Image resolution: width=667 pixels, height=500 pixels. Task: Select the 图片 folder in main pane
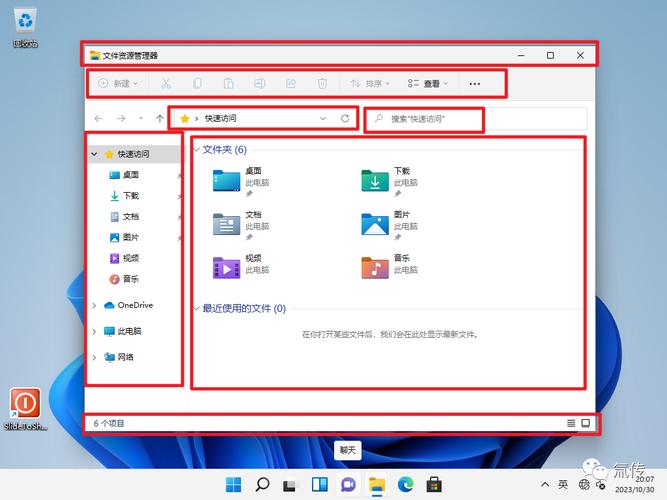pos(389,225)
